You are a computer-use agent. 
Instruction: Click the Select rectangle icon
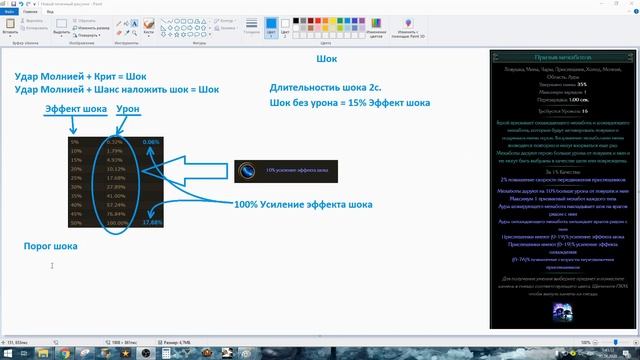point(61,24)
